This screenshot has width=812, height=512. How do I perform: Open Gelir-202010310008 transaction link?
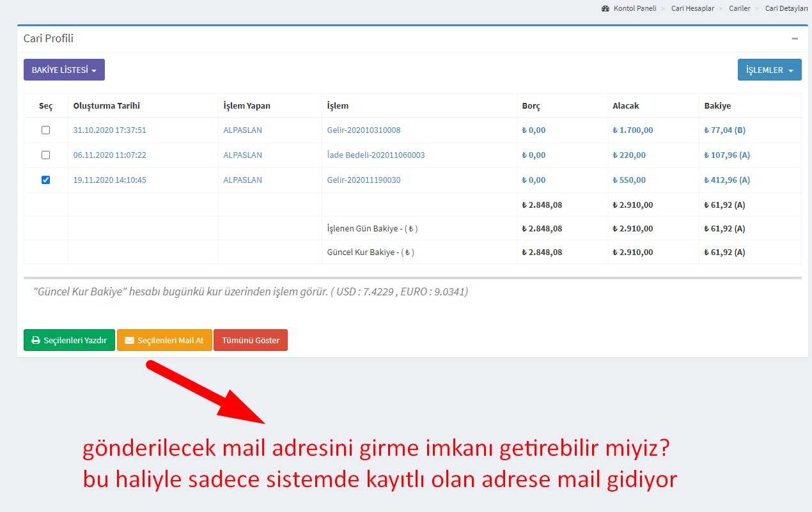pos(364,130)
